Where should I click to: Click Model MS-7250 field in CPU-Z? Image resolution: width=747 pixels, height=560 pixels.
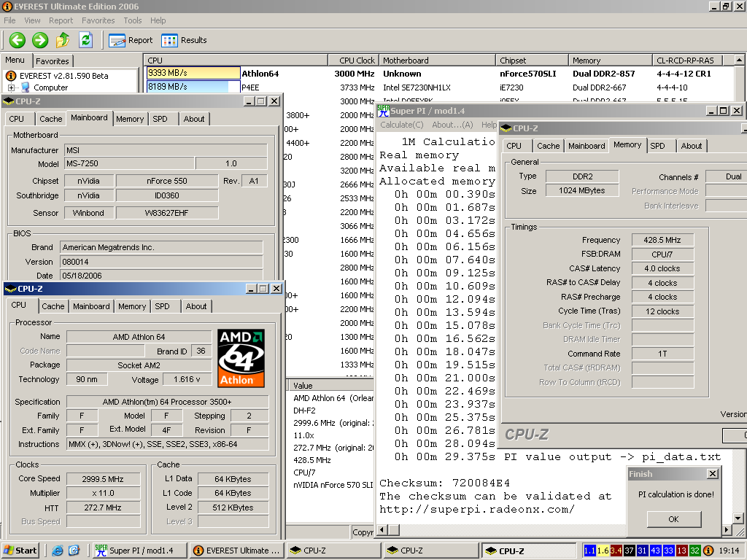[x=130, y=163]
